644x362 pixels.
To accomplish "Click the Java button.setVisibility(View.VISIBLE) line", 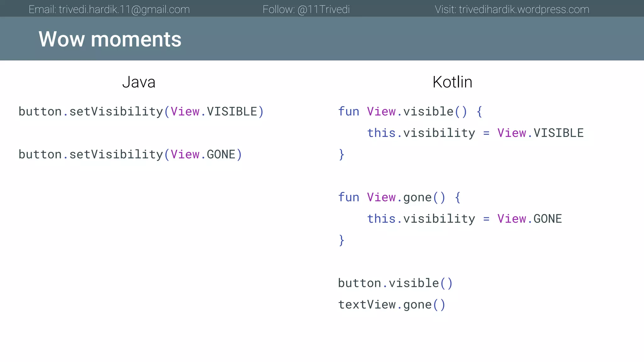I will pyautogui.click(x=141, y=112).
